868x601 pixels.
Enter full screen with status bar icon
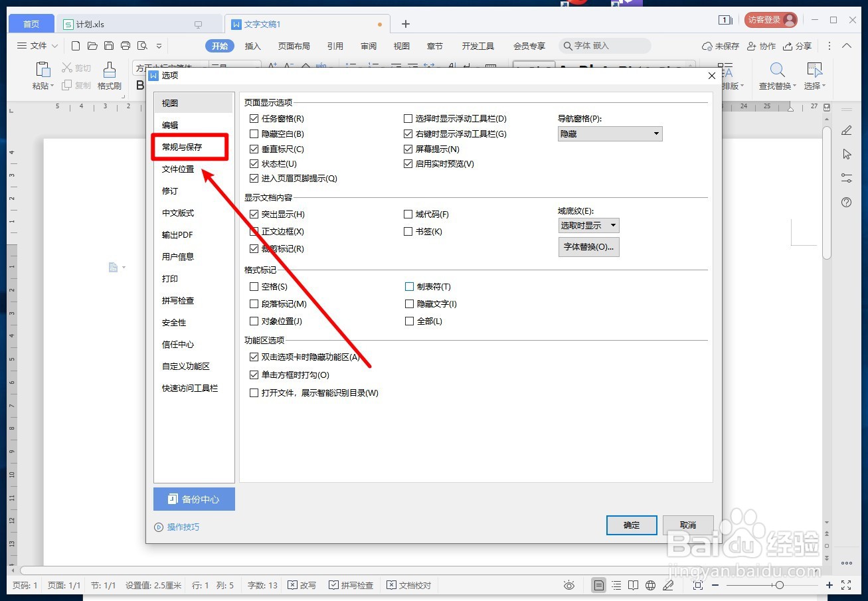tap(846, 585)
